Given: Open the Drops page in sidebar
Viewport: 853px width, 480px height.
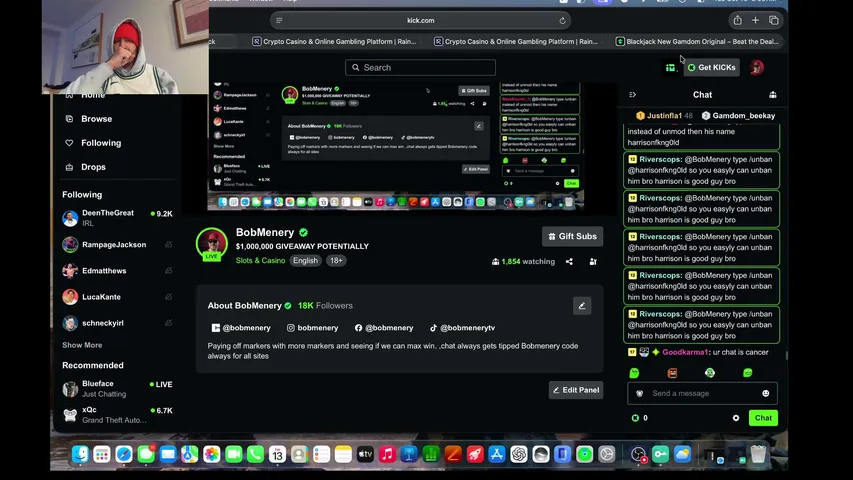Looking at the screenshot, I should pyautogui.click(x=85, y=167).
